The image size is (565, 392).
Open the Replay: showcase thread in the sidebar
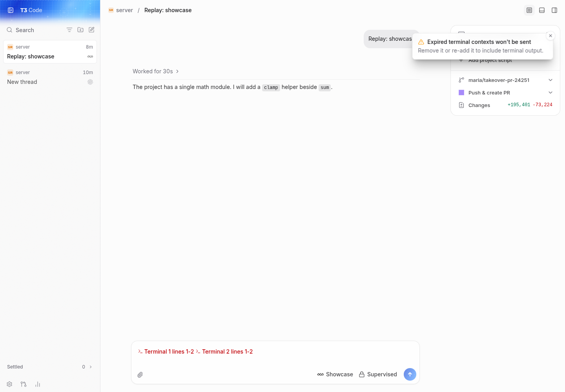tap(50, 52)
